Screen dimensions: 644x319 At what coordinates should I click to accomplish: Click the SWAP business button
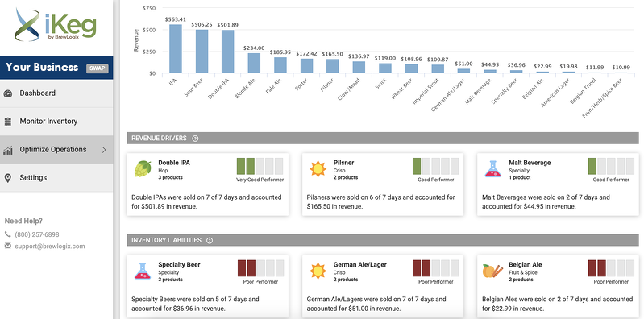pos(97,68)
